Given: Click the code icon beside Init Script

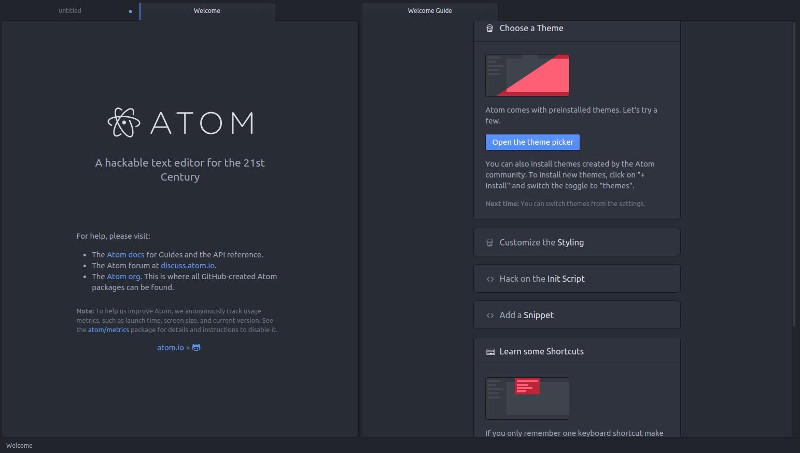Looking at the screenshot, I should pyautogui.click(x=490, y=279).
